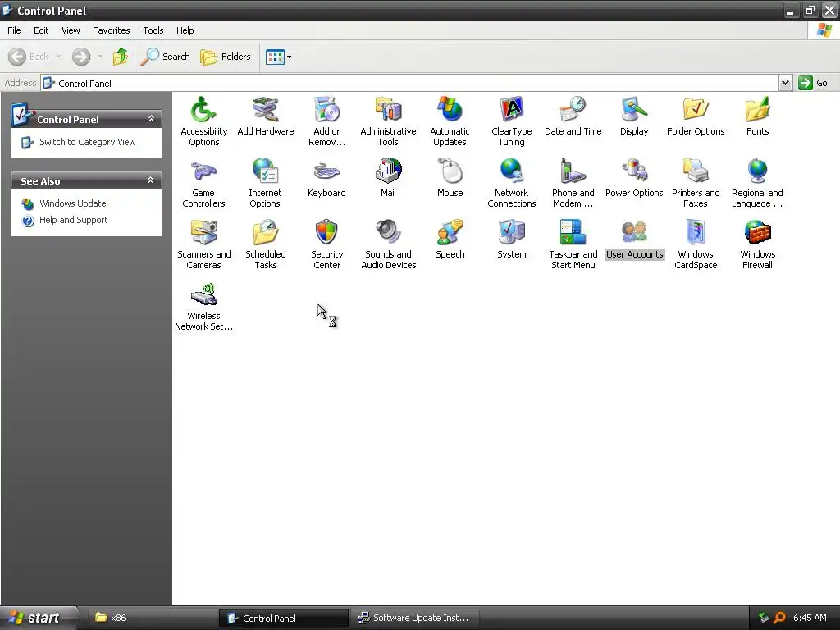The width and height of the screenshot is (840, 630).
Task: Open Accessibility Options applet
Action: (x=203, y=110)
